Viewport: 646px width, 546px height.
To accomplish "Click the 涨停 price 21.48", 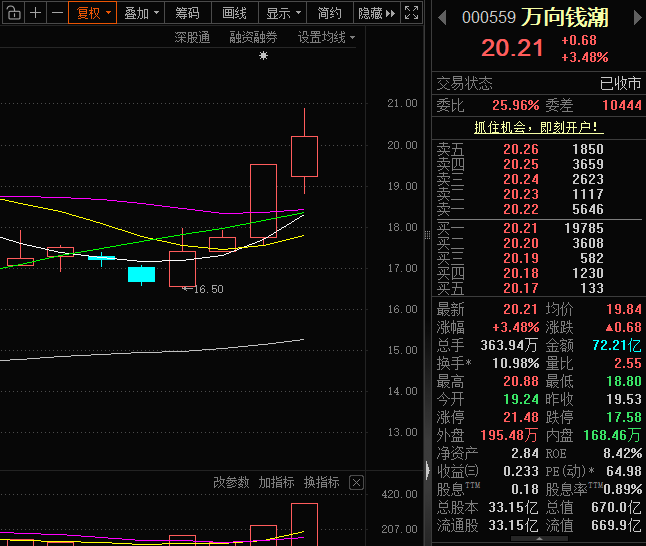I will (x=521, y=417).
